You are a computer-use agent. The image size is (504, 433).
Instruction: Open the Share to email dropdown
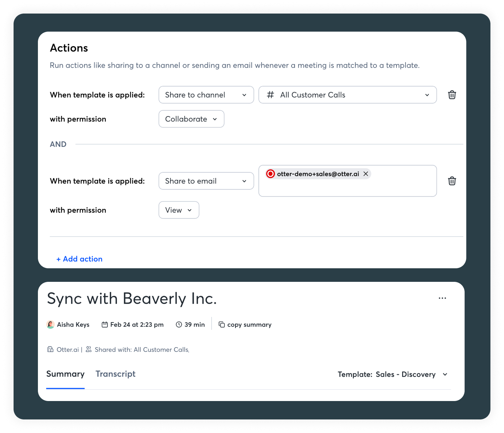coord(206,181)
